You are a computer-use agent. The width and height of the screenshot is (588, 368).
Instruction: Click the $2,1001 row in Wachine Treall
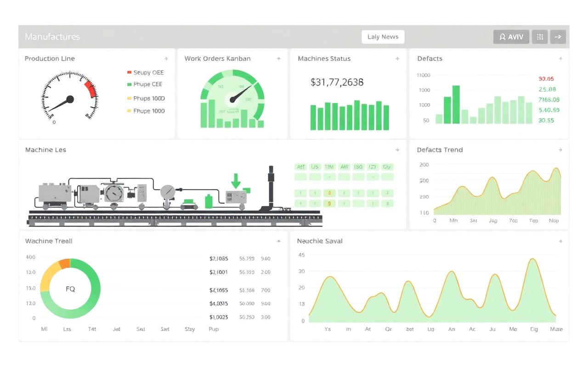[240, 272]
